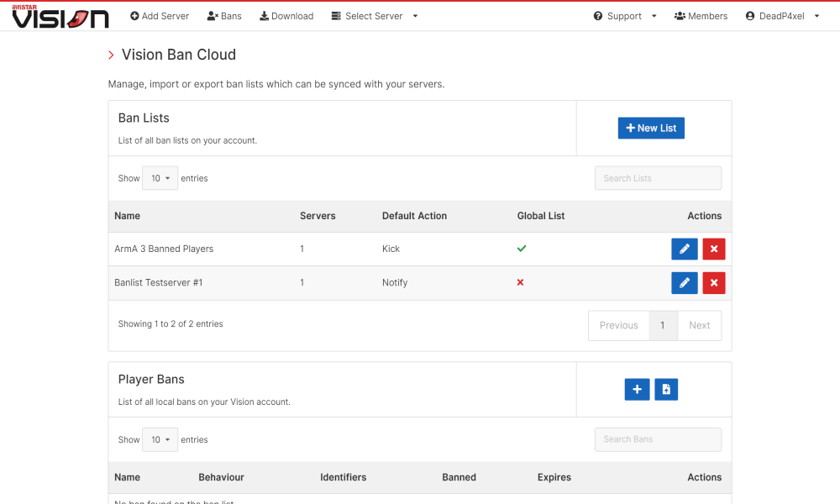Sort Ban Lists by Default Action column
Viewport: 840px width, 504px height.
[414, 216]
